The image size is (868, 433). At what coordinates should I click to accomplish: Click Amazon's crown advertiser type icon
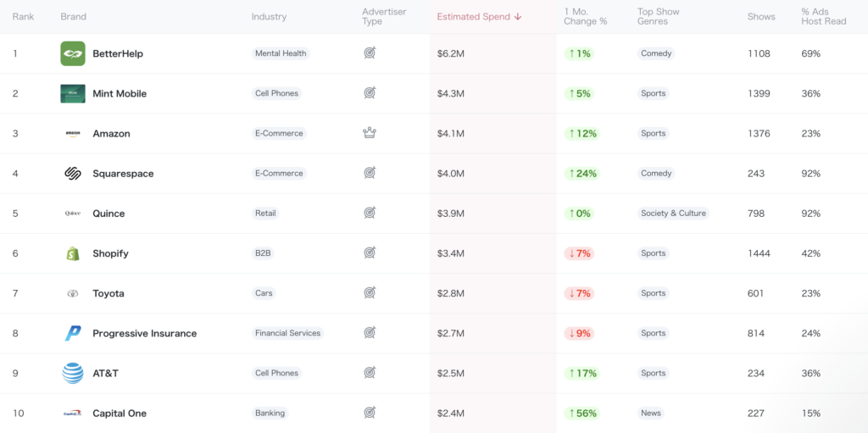[x=369, y=133]
